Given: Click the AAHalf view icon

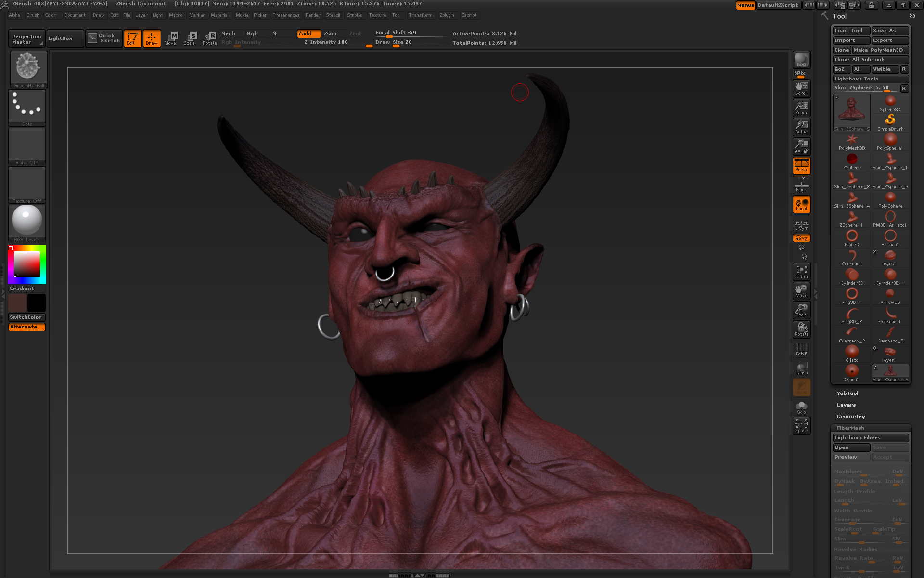Looking at the screenshot, I should point(801,146).
